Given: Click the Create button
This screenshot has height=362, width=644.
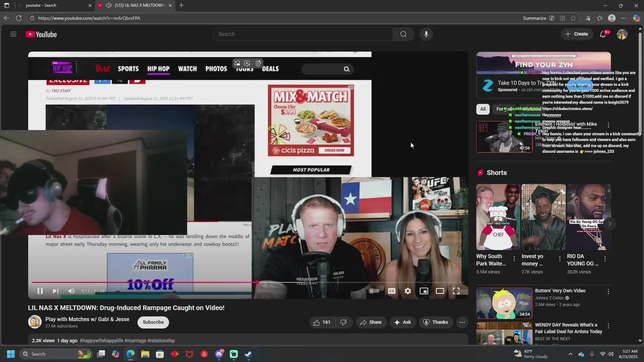Looking at the screenshot, I should (577, 34).
